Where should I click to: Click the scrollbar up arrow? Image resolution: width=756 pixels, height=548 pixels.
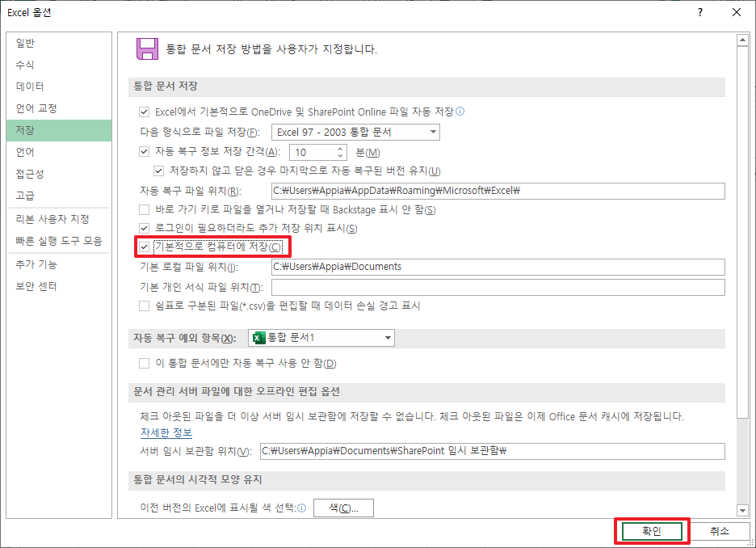tap(742, 40)
